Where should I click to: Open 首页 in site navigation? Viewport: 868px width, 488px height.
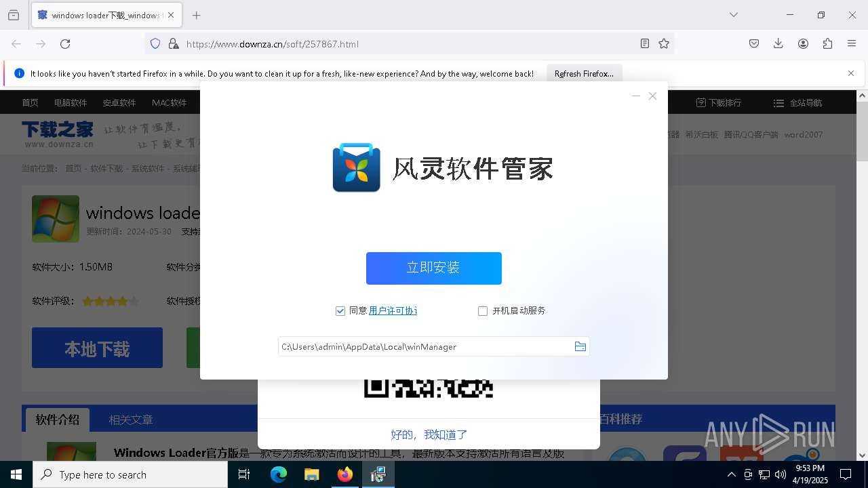30,103
